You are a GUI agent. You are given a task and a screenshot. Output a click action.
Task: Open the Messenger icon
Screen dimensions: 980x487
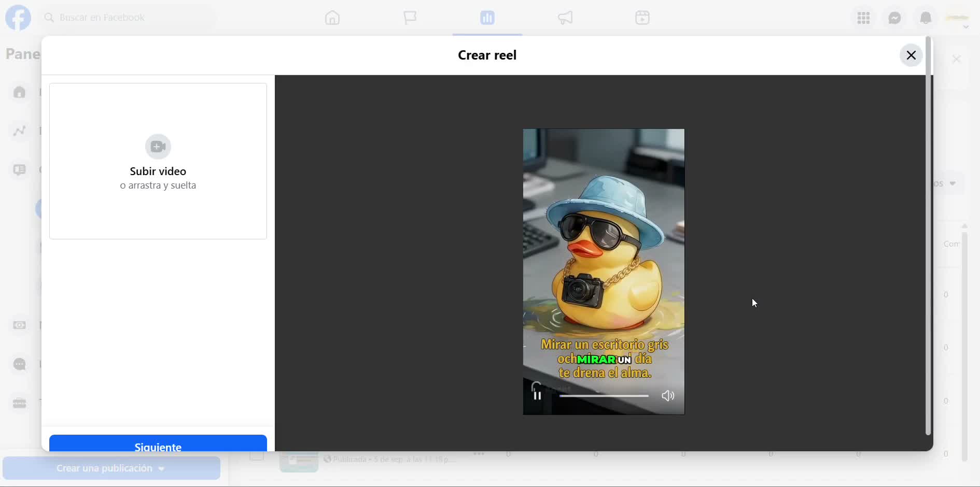click(x=895, y=18)
